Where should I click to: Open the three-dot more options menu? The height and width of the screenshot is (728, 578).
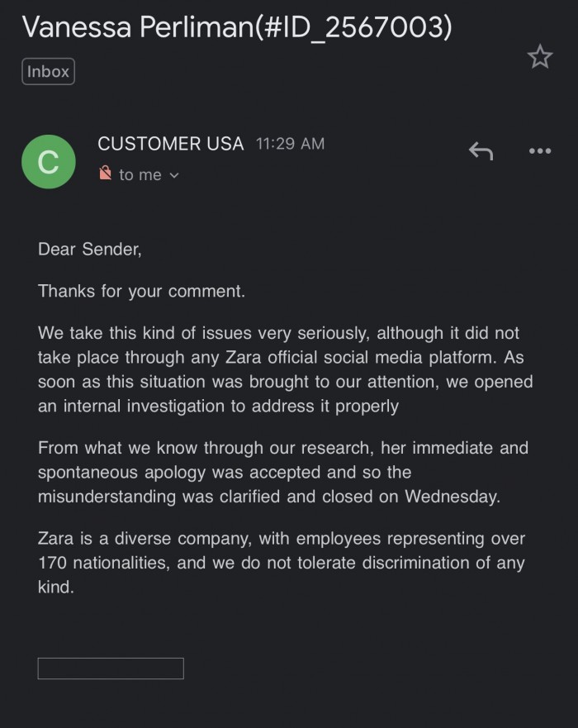point(539,150)
